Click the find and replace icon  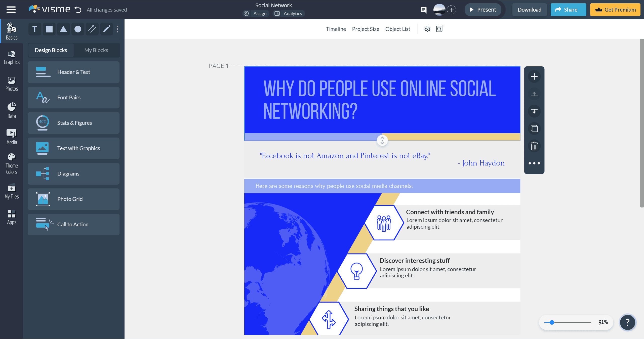tap(439, 29)
